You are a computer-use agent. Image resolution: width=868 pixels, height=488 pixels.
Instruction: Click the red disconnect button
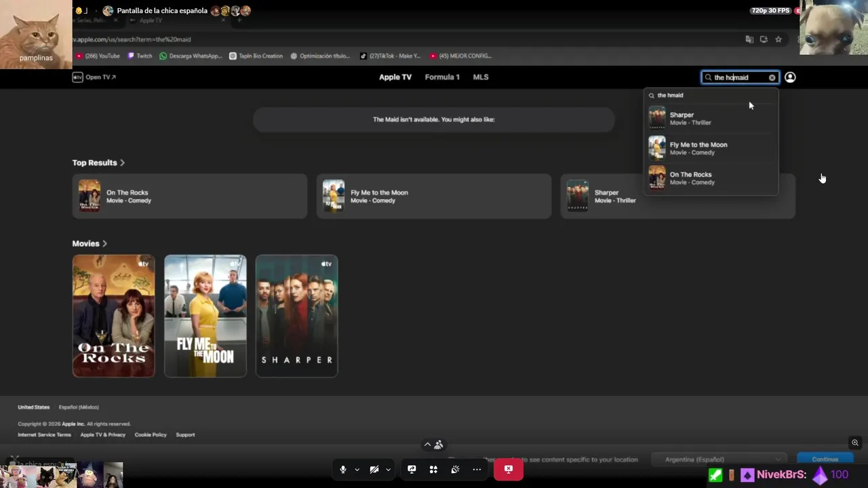(x=509, y=469)
